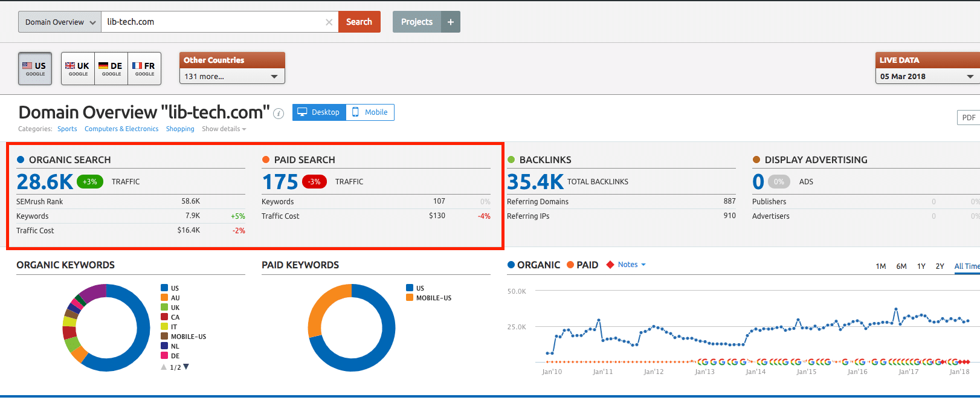Click Advertisers row label
Image resolution: width=980 pixels, height=400 pixels.
pos(771,216)
